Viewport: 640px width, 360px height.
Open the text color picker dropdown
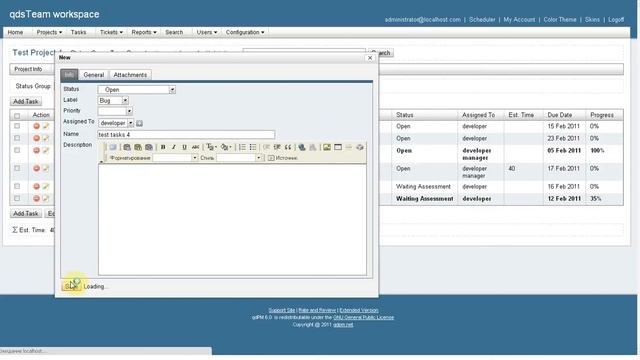[211, 147]
